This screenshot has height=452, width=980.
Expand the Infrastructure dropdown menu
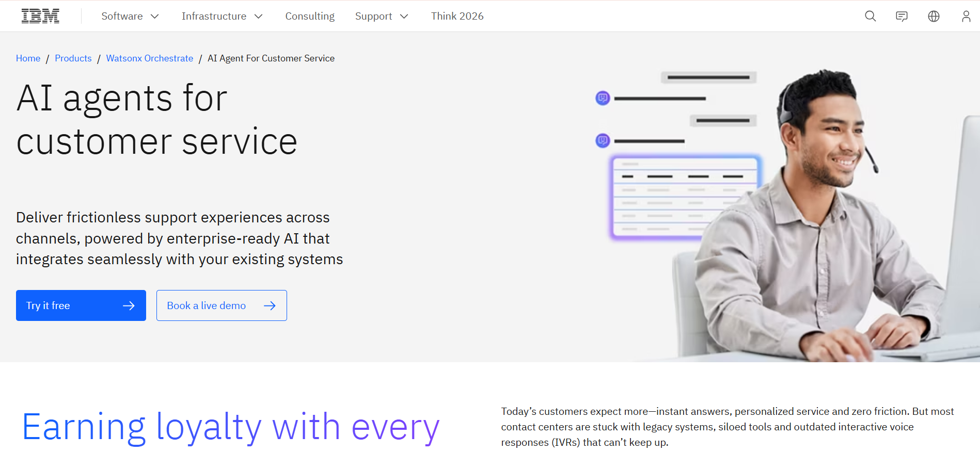point(222,16)
